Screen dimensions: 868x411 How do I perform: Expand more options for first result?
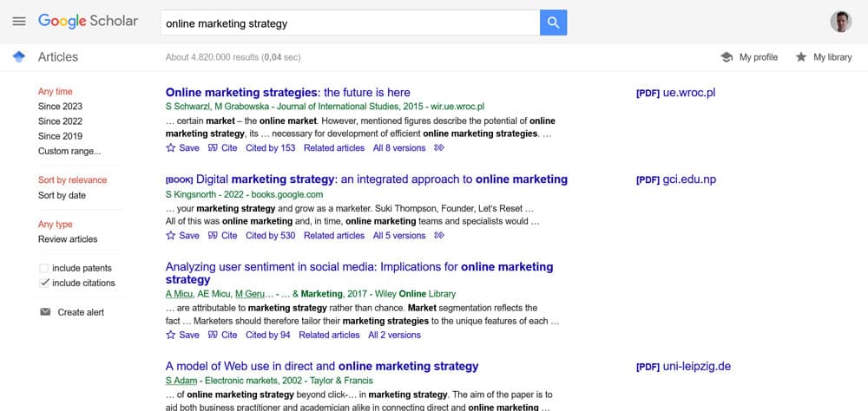pos(439,148)
